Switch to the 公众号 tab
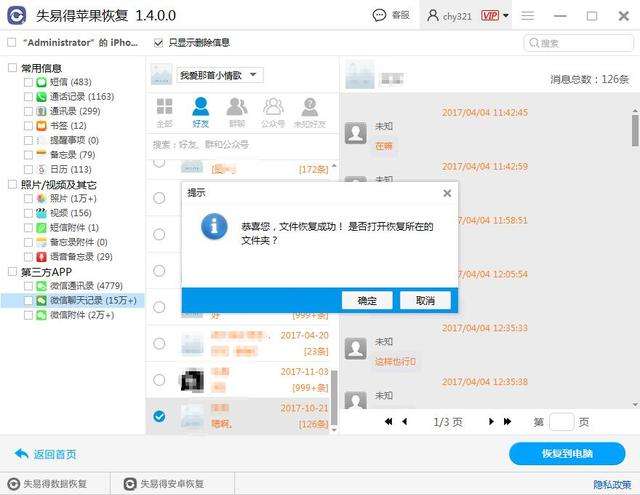The height and width of the screenshot is (495, 640). (273, 112)
